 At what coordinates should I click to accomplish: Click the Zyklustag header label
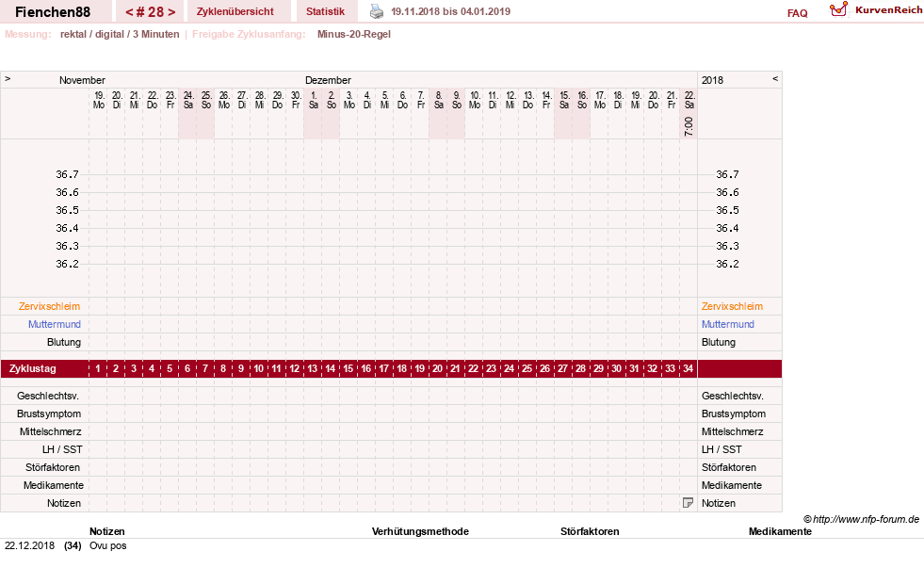click(32, 369)
